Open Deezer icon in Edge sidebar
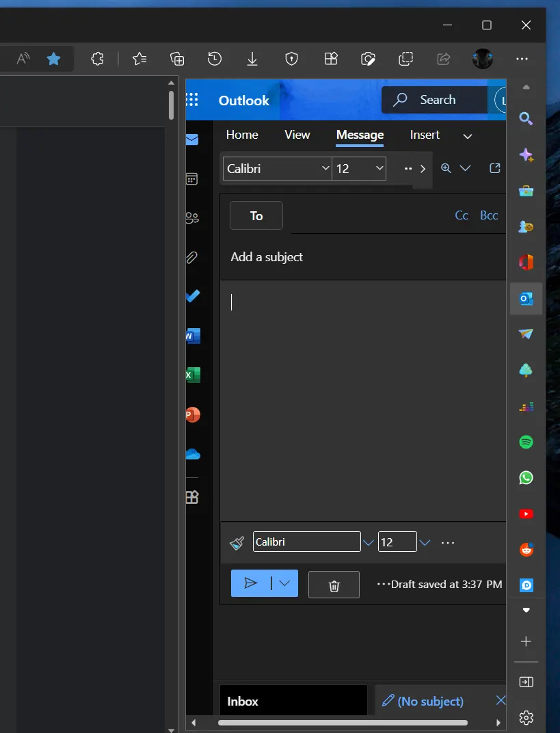Image resolution: width=560 pixels, height=733 pixels. pos(526,407)
